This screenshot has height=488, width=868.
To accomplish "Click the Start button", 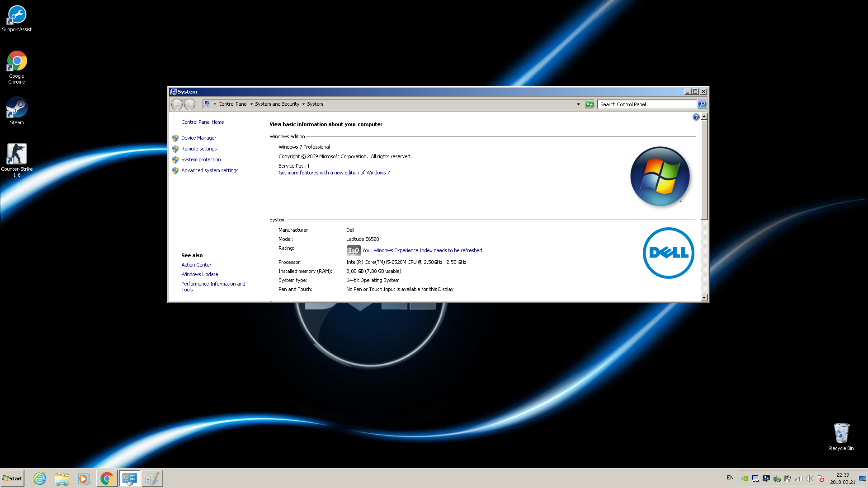I will coord(12,479).
